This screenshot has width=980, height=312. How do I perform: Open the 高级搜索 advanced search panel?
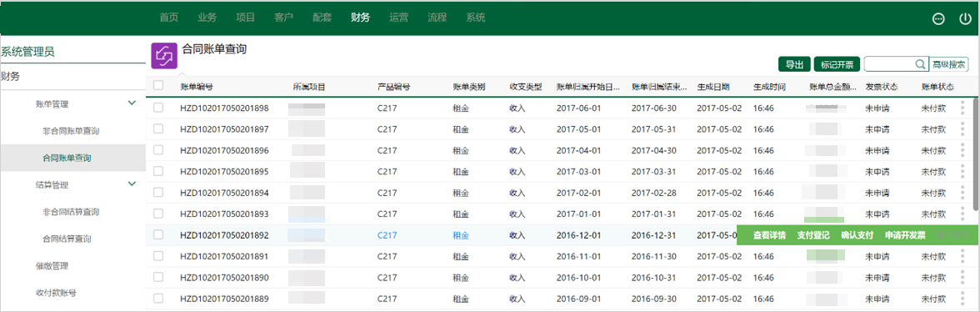click(948, 63)
